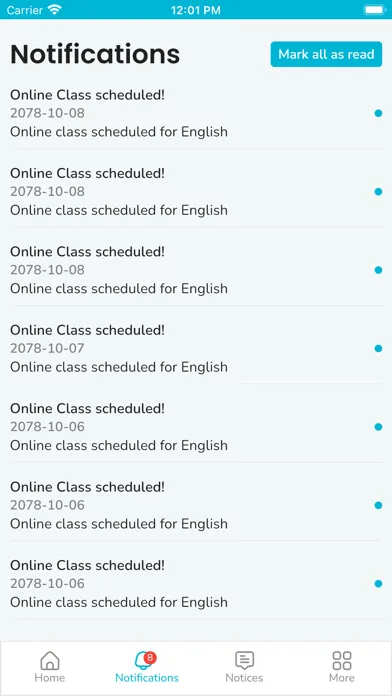
Task: Click unread dot on first 2078-10-08 notification
Action: coord(378,113)
